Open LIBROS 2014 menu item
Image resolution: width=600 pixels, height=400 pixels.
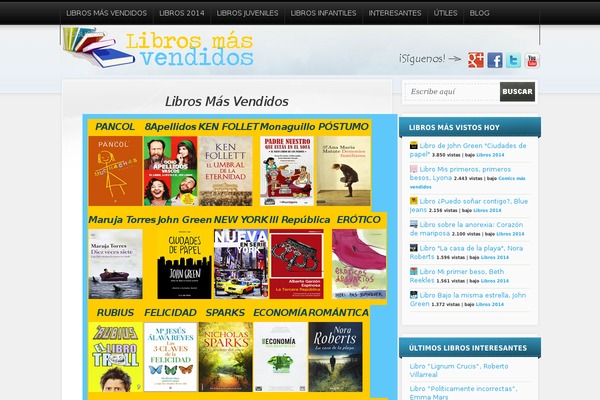182,13
